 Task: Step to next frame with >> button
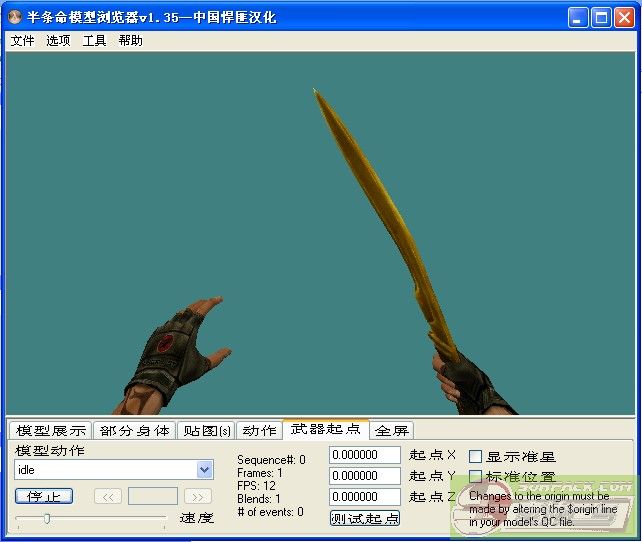[x=198, y=496]
